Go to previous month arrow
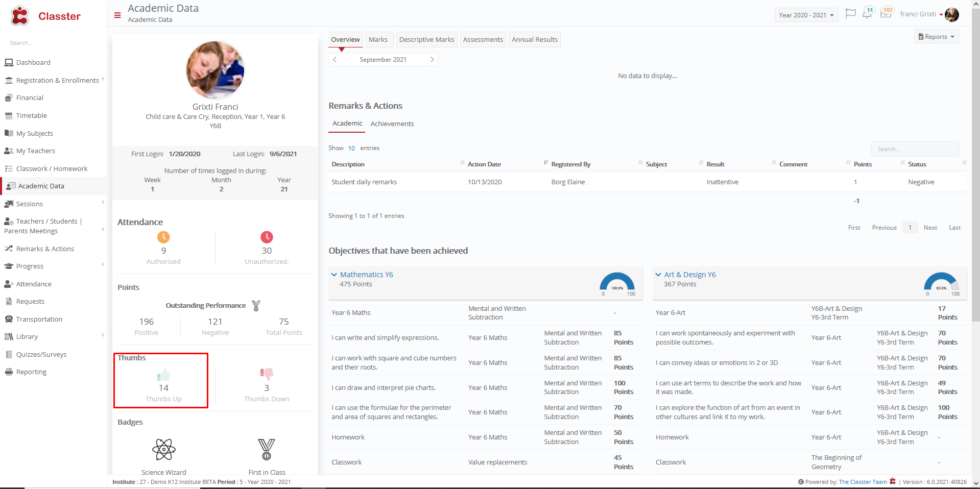 pos(334,60)
